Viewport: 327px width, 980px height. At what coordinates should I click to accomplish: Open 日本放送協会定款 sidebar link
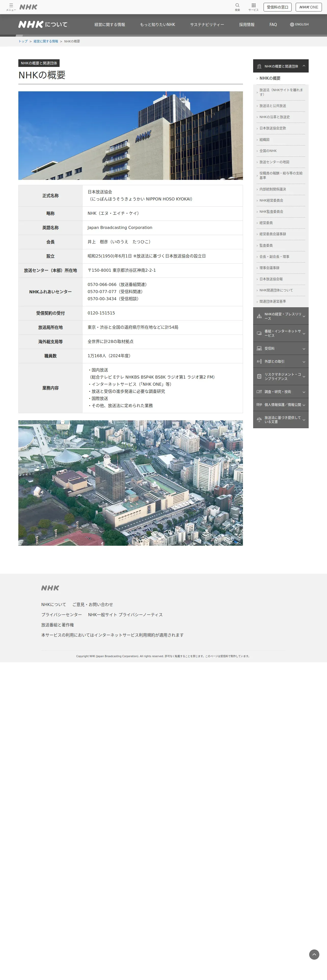(272, 128)
